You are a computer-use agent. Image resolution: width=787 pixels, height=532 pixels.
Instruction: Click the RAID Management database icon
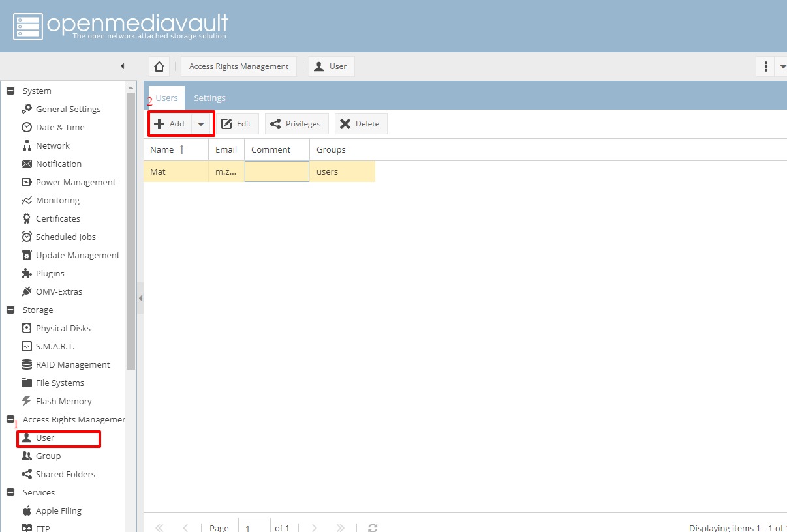tap(27, 364)
